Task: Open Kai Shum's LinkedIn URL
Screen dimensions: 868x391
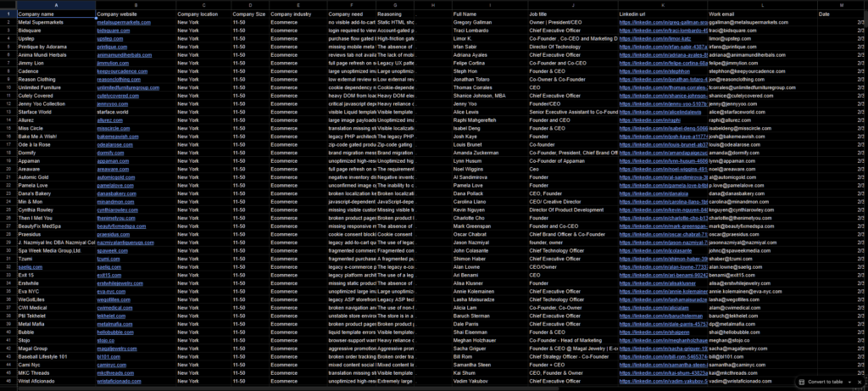Action: click(663, 372)
